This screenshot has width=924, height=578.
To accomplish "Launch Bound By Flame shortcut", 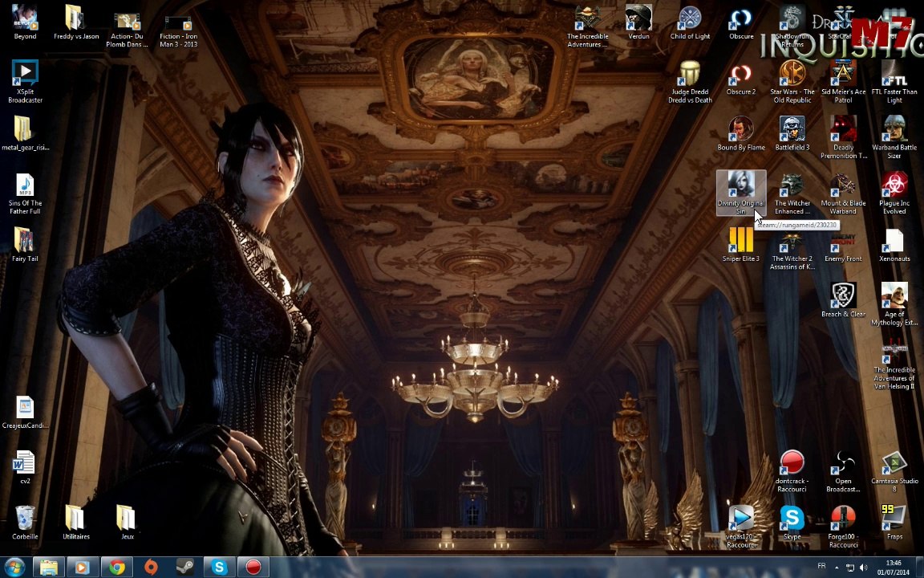I will point(741,133).
